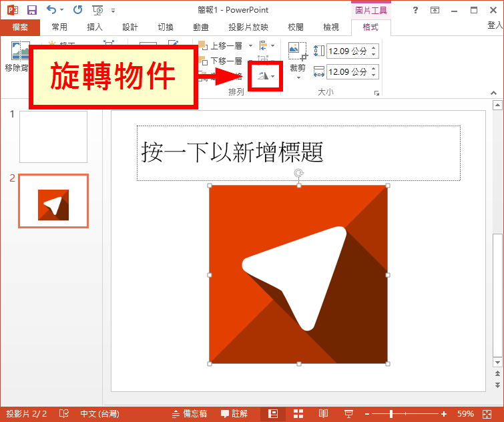Decrease picture width with down stepper
Image resolution: width=504 pixels, height=422 pixels.
pyautogui.click(x=374, y=75)
